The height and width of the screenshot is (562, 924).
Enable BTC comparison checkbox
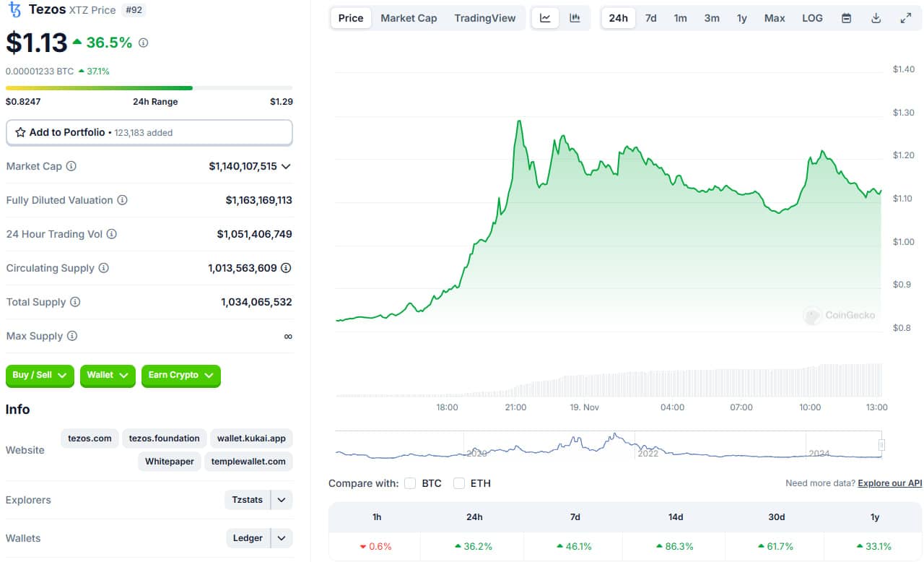pyautogui.click(x=410, y=483)
